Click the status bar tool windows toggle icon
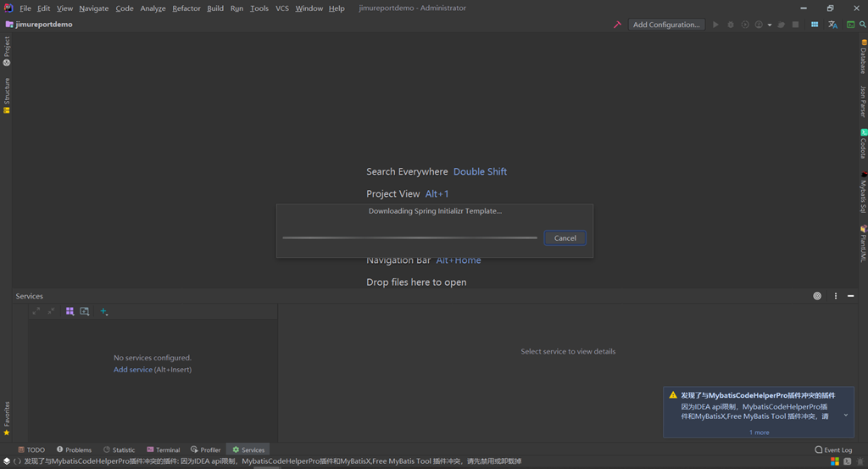 (x=7, y=461)
